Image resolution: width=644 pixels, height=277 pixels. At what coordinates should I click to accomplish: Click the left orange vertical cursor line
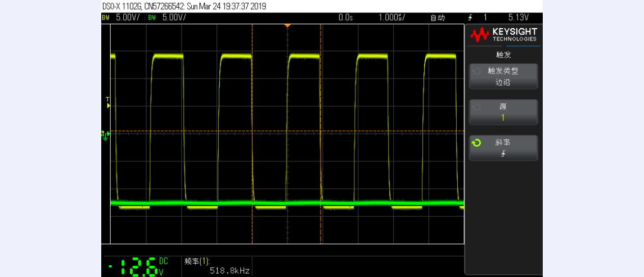tap(252, 133)
